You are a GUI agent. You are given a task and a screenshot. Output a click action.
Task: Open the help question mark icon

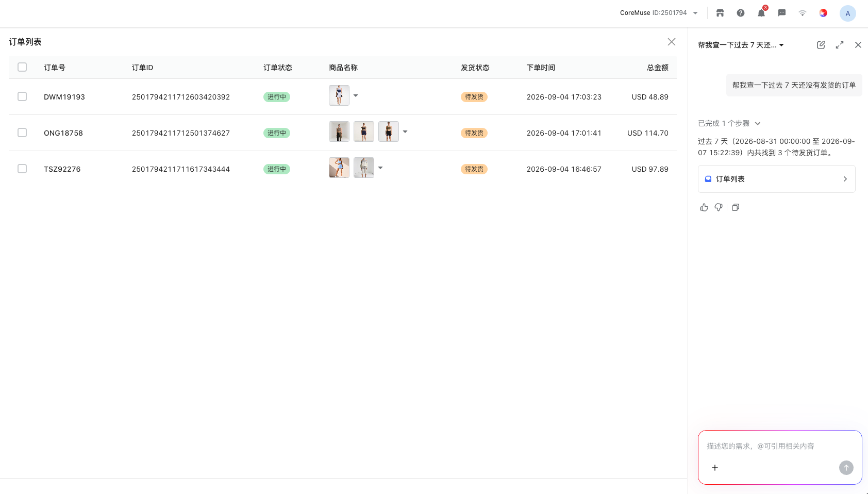(x=741, y=13)
